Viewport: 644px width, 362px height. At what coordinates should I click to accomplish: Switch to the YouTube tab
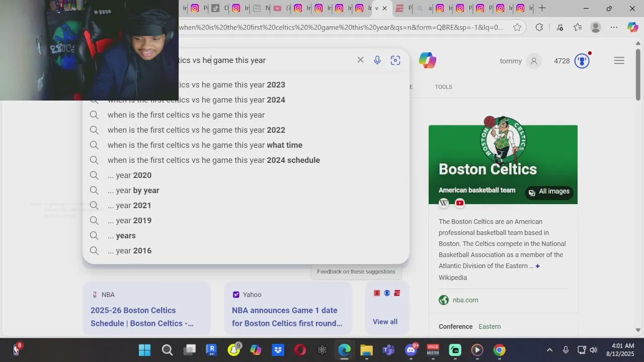(x=277, y=8)
